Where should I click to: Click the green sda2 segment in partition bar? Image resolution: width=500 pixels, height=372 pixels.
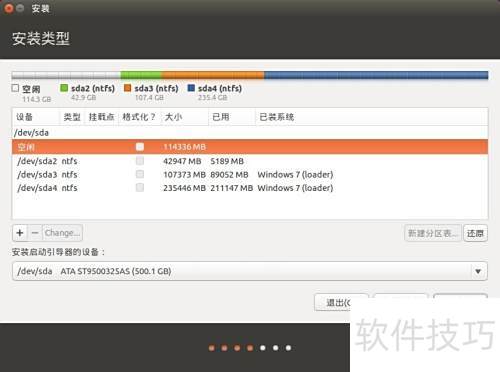[141, 75]
